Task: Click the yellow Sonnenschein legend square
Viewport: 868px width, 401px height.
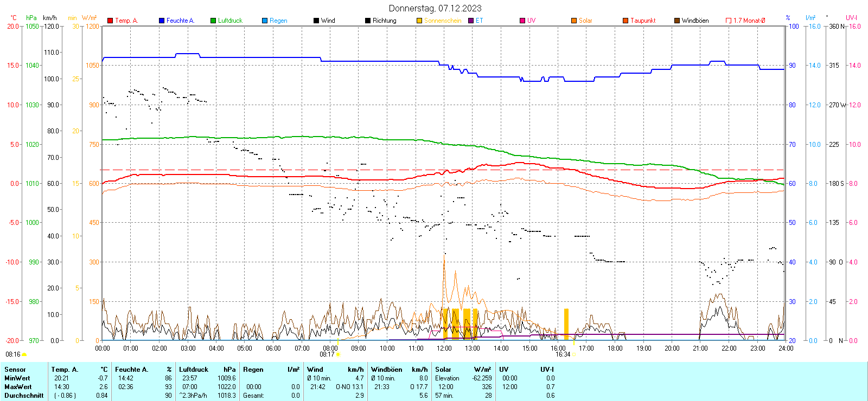Action: pos(419,21)
